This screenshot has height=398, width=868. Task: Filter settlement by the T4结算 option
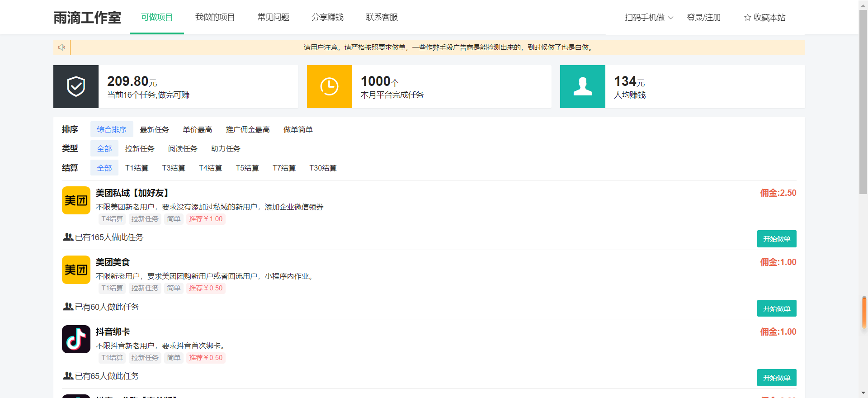[x=211, y=168]
